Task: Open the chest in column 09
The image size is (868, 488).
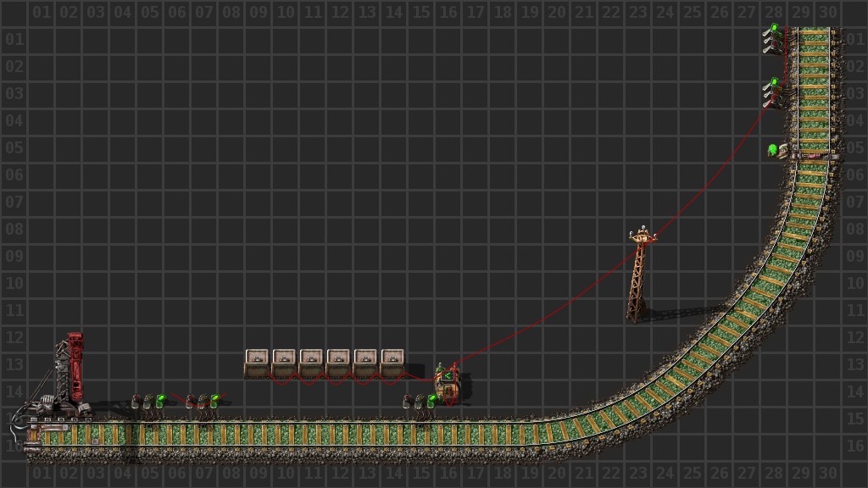Action: pos(258,363)
